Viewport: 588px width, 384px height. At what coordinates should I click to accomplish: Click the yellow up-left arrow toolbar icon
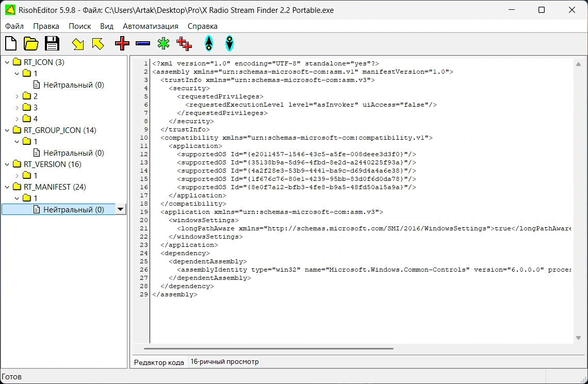point(98,44)
